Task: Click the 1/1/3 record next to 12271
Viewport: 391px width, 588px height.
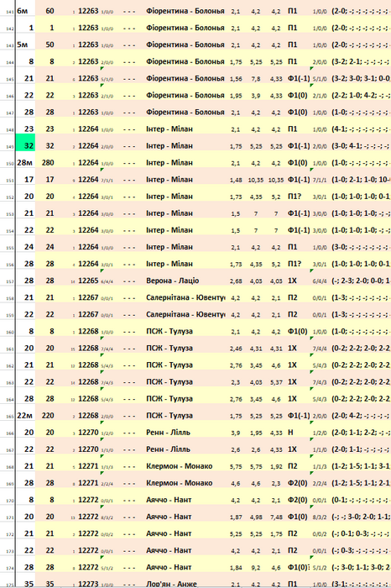Action: coord(107,467)
